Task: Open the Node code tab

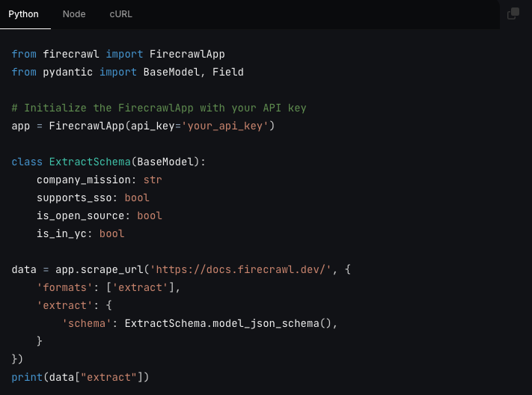Action: pos(74,14)
